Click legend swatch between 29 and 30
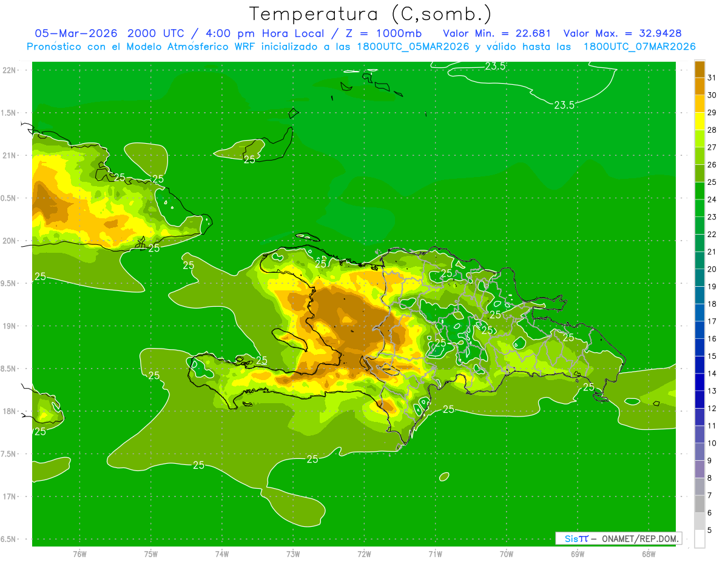728x562 pixels. pos(699,104)
